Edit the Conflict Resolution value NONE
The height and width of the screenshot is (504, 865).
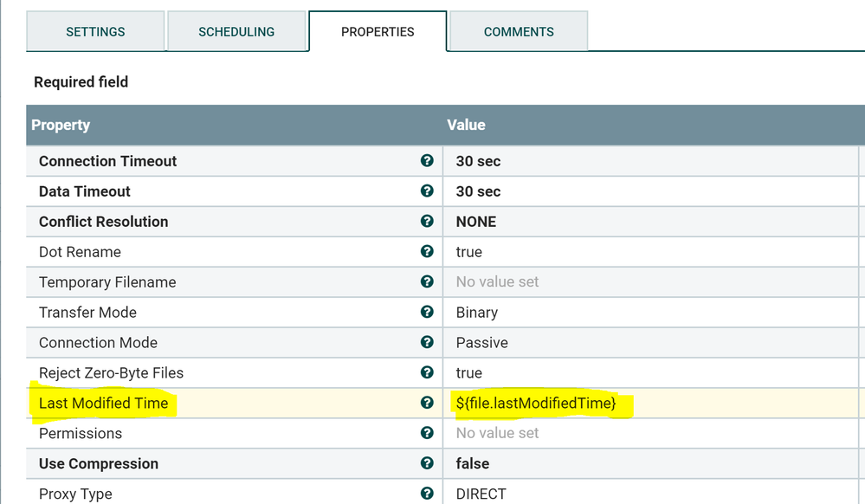(476, 222)
